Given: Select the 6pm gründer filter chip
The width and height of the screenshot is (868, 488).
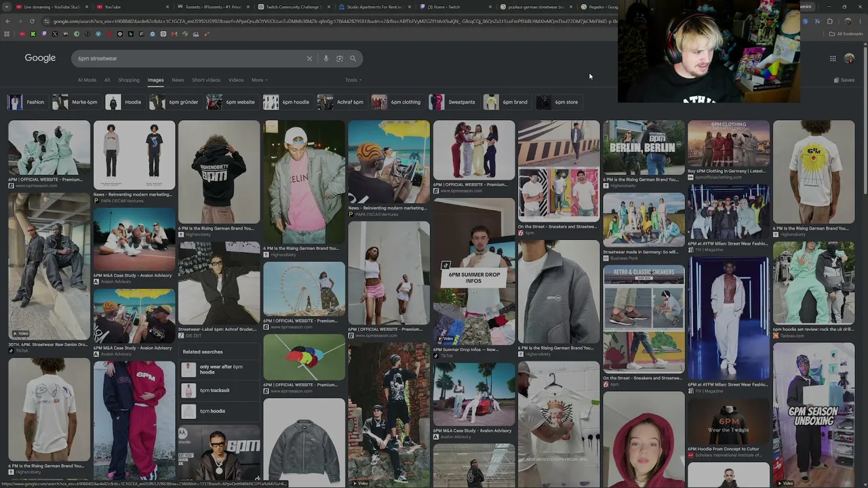Looking at the screenshot, I should pos(175,102).
